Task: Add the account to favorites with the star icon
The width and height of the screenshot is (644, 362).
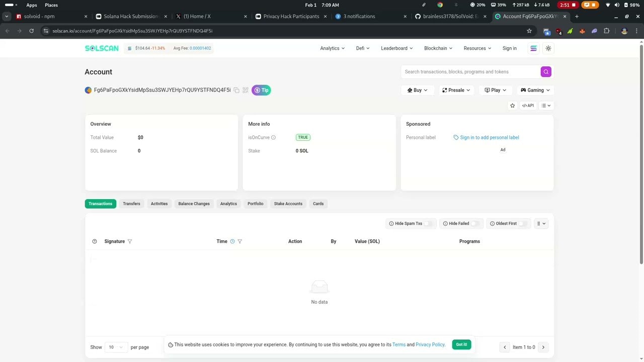Action: (x=513, y=106)
